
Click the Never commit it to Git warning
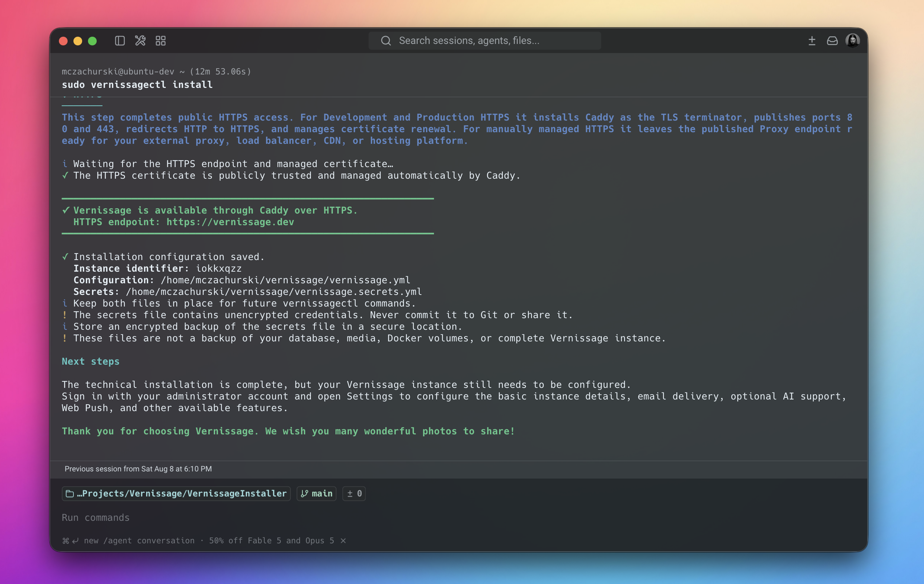pyautogui.click(x=323, y=315)
